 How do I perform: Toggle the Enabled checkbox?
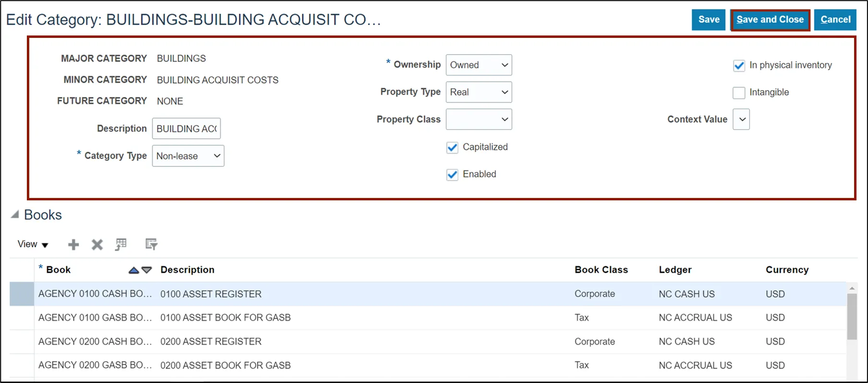452,175
